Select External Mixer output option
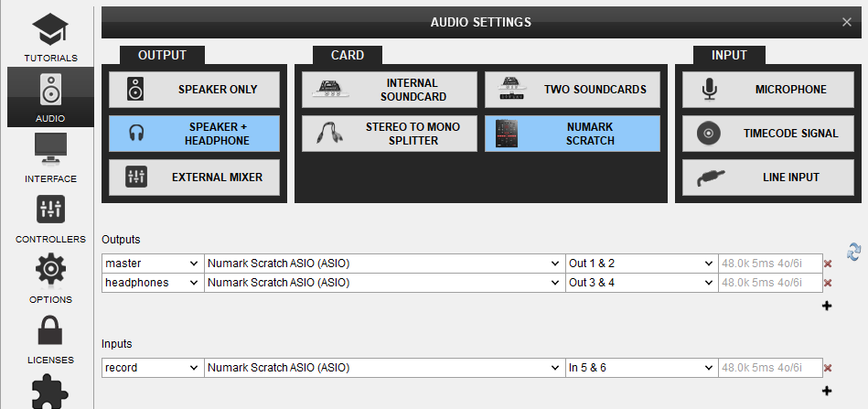This screenshot has width=868, height=409. (194, 178)
